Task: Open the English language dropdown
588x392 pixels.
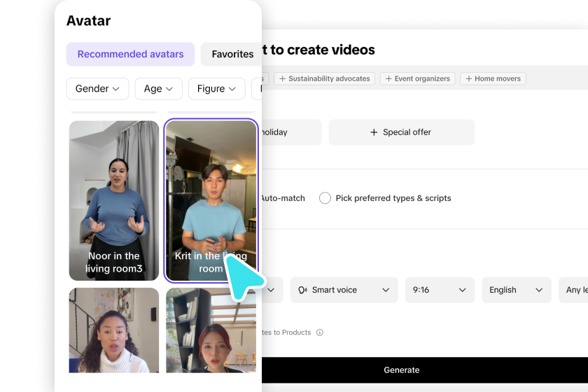Action: pyautogui.click(x=517, y=290)
